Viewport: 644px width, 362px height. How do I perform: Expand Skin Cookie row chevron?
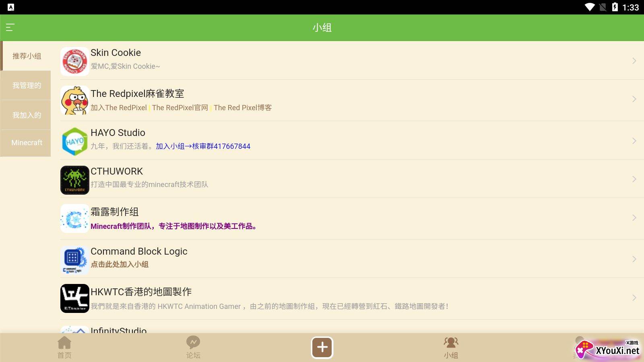[634, 61]
